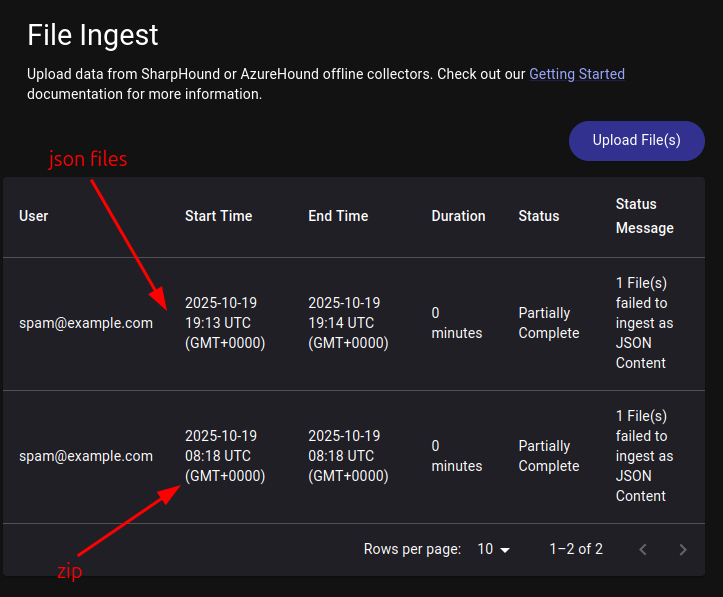723x597 pixels.
Task: Click the Duration column header
Action: tap(458, 216)
